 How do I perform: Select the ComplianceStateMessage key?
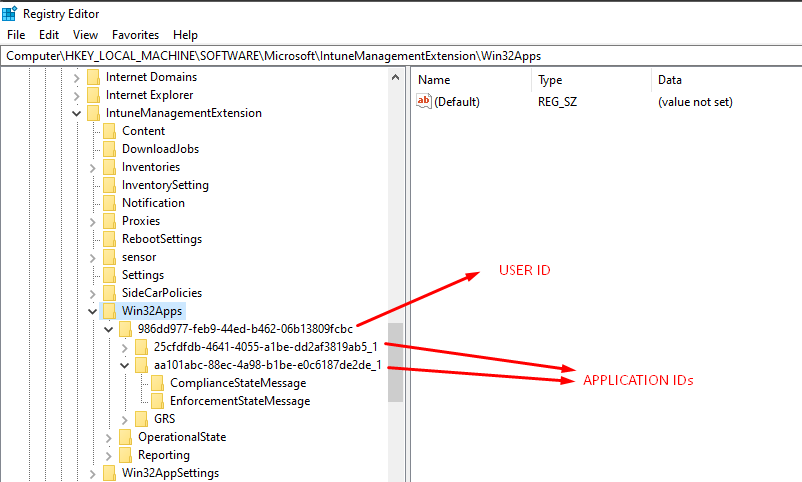click(238, 383)
